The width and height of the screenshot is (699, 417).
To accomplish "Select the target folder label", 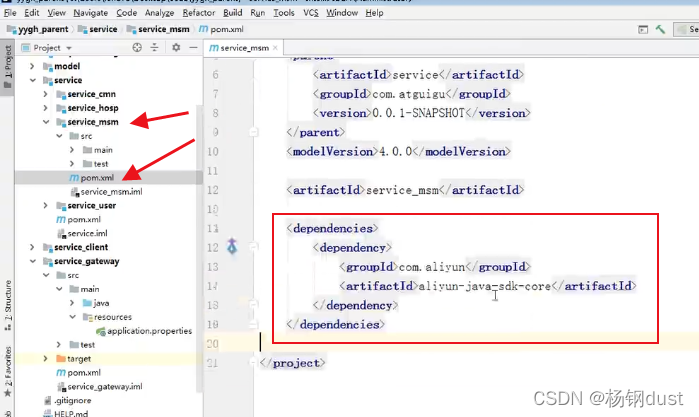I will (79, 359).
